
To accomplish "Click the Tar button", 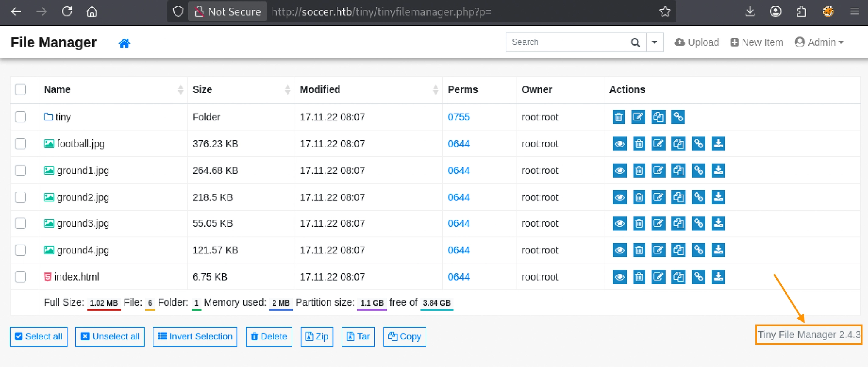I will pyautogui.click(x=358, y=336).
